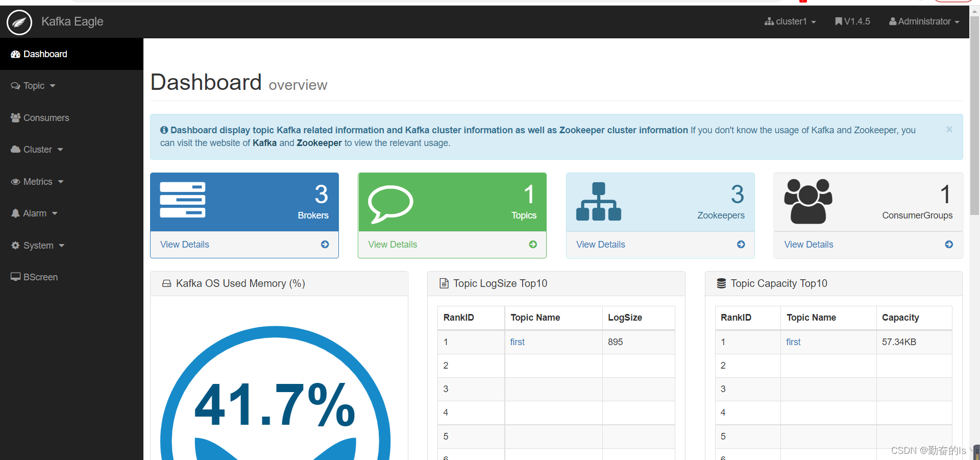Dismiss the dashboard info alert
The image size is (980, 460).
949,130
